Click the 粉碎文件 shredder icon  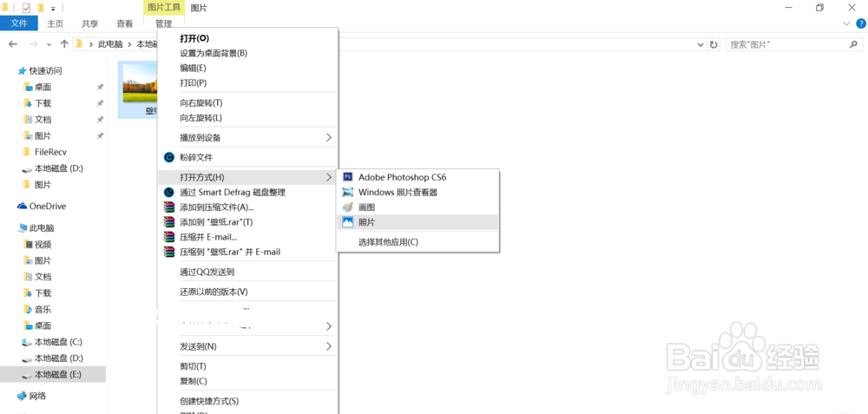click(169, 157)
